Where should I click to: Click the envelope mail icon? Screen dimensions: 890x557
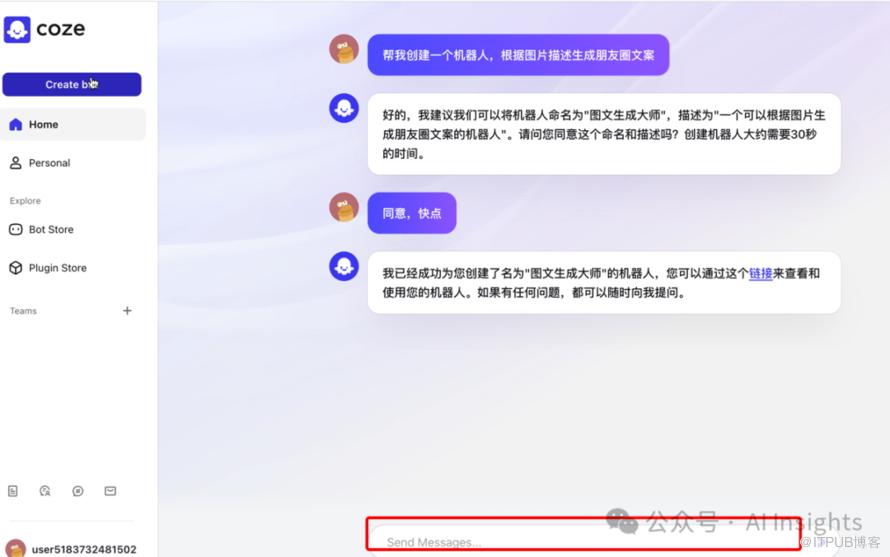coord(110,491)
